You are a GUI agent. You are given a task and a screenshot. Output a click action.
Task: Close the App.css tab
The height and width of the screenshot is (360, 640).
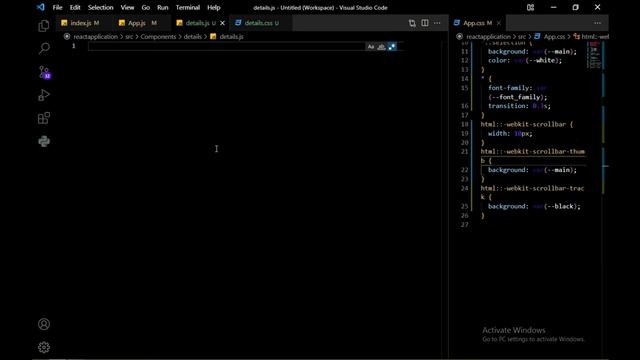(x=498, y=23)
